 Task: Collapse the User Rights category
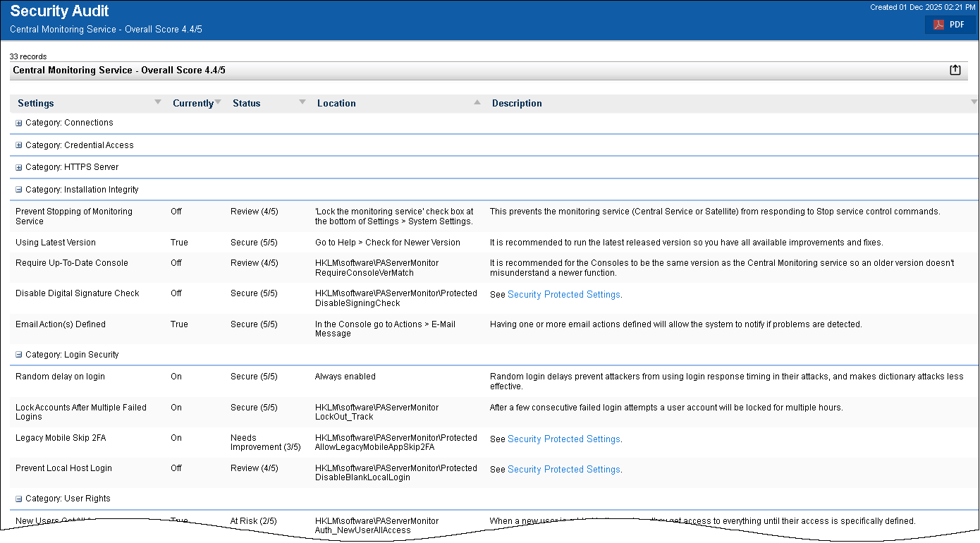click(x=19, y=499)
